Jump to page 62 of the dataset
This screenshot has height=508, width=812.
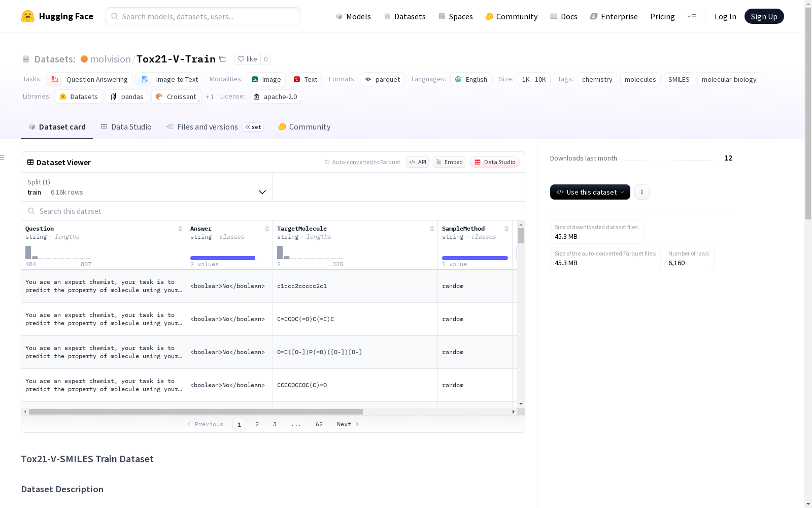tap(319, 424)
